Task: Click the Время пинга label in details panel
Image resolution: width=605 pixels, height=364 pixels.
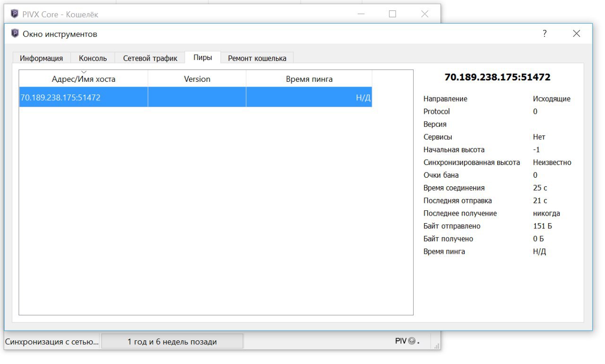Action: (x=444, y=252)
